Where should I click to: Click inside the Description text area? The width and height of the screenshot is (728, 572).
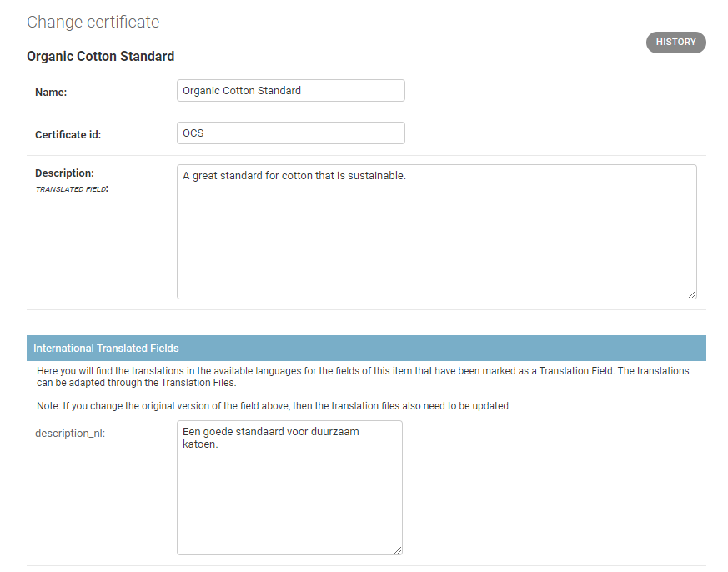click(436, 242)
